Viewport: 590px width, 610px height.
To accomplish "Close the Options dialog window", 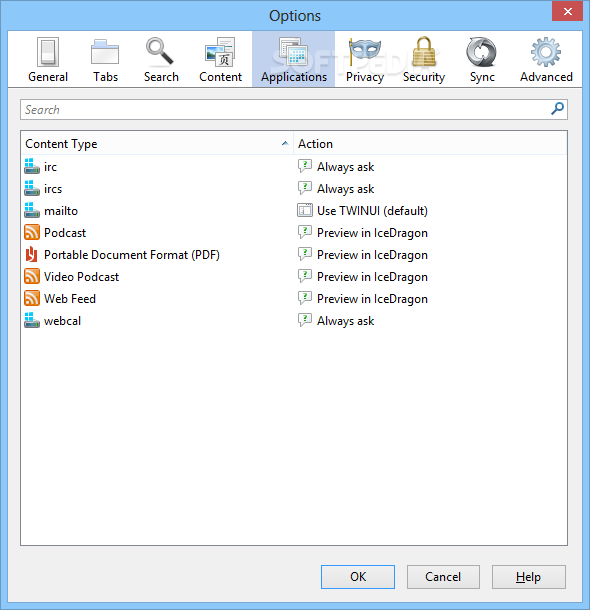I will [567, 11].
